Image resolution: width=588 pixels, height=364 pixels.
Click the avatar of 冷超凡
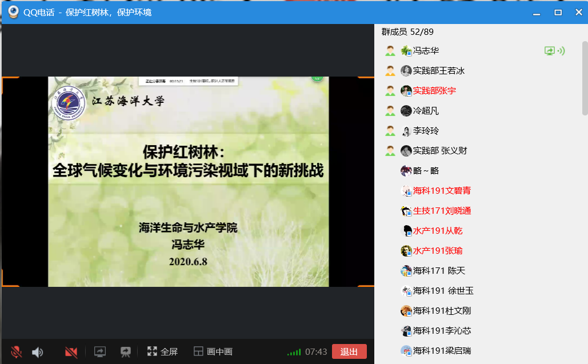(406, 111)
